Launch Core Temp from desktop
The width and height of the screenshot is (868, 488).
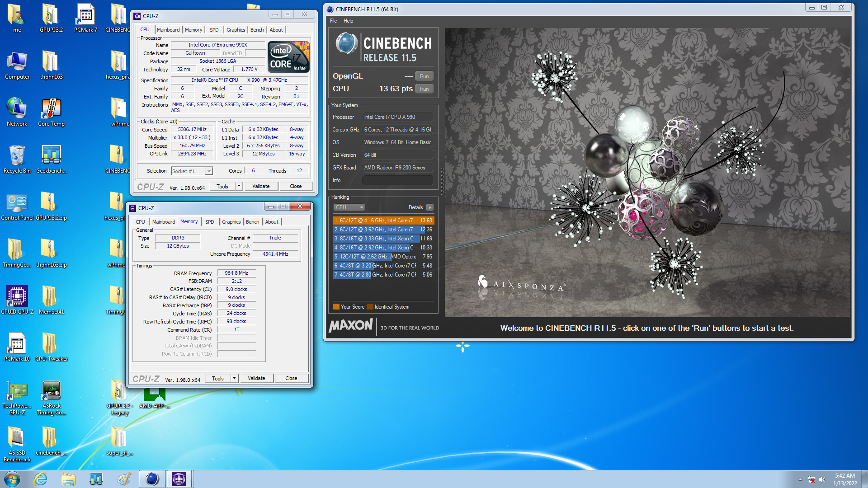(x=51, y=112)
